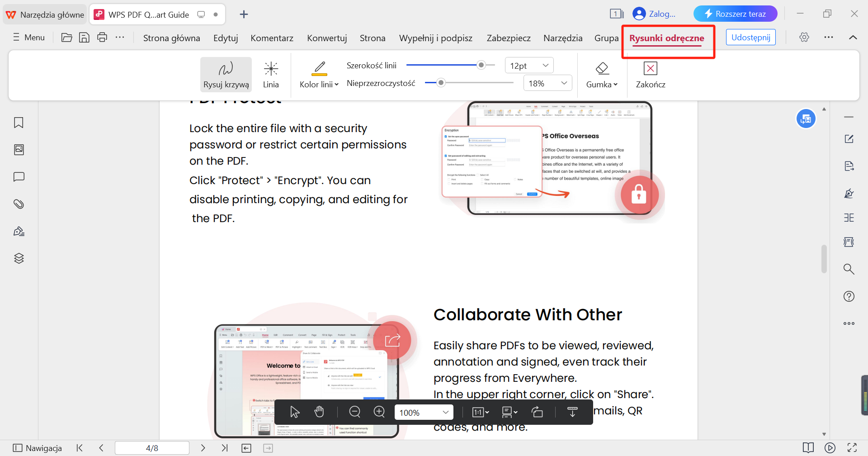
Task: Switch to the Edytuj tab
Action: click(226, 38)
